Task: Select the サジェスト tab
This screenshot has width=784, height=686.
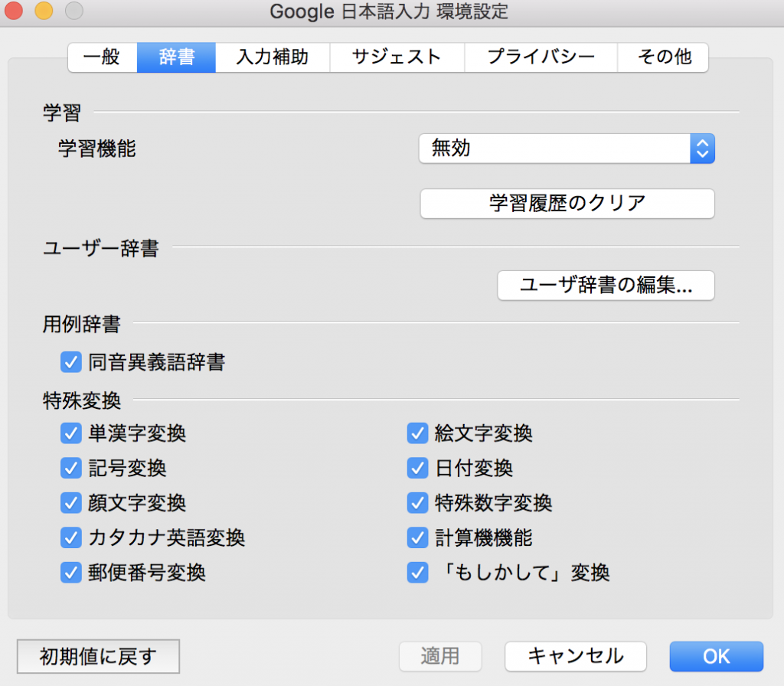Action: 397,57
